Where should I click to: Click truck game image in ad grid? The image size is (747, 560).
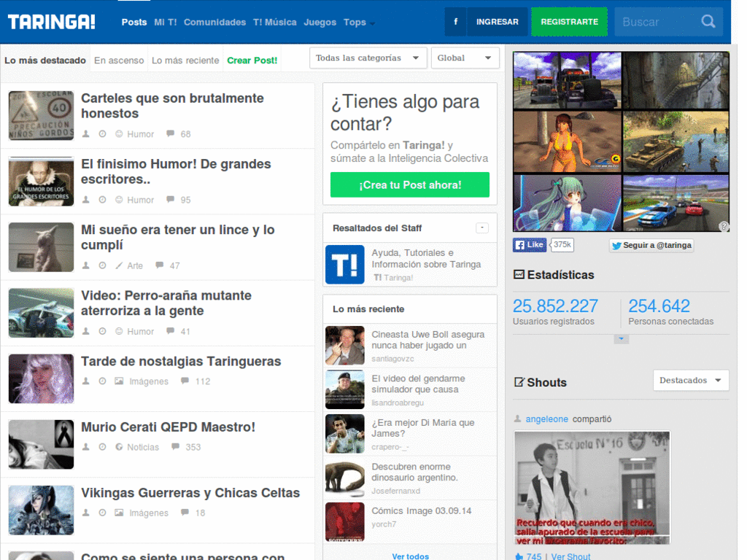(x=567, y=80)
